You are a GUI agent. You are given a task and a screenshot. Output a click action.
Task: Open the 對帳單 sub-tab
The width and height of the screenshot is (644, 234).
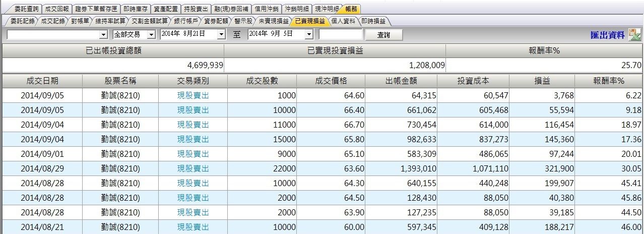80,21
